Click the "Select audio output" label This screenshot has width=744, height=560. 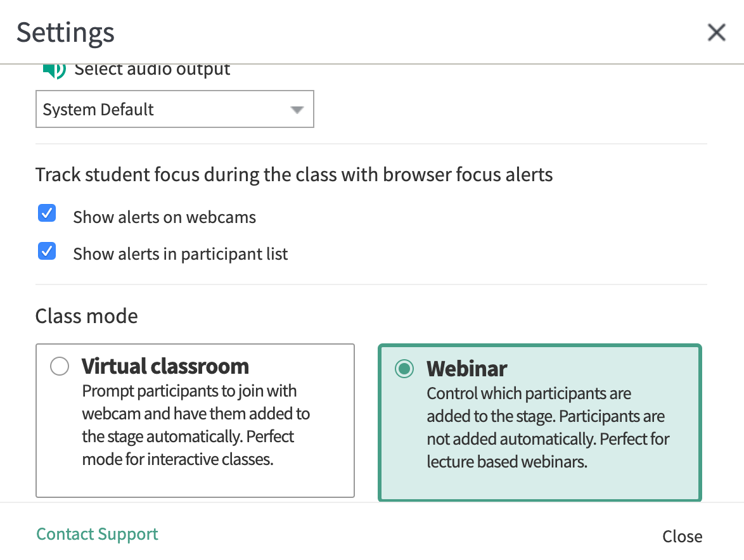pos(152,69)
